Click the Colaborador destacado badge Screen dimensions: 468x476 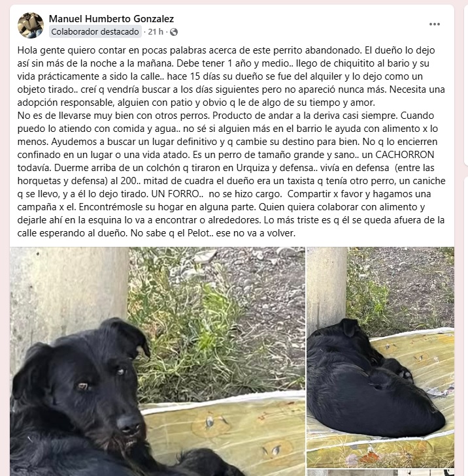(x=95, y=31)
